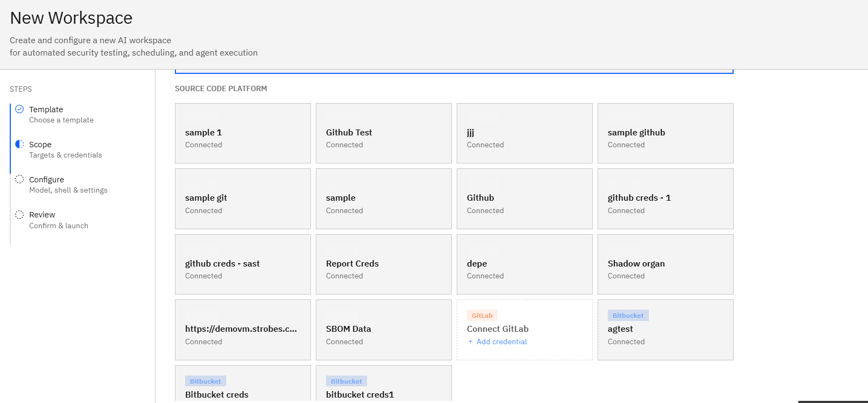Select the Github Test credential card

(384, 133)
